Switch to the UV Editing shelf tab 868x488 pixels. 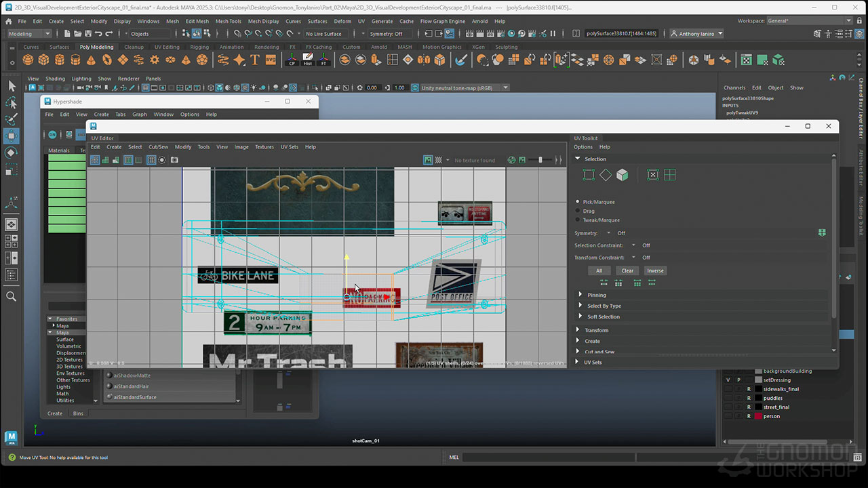(x=167, y=47)
